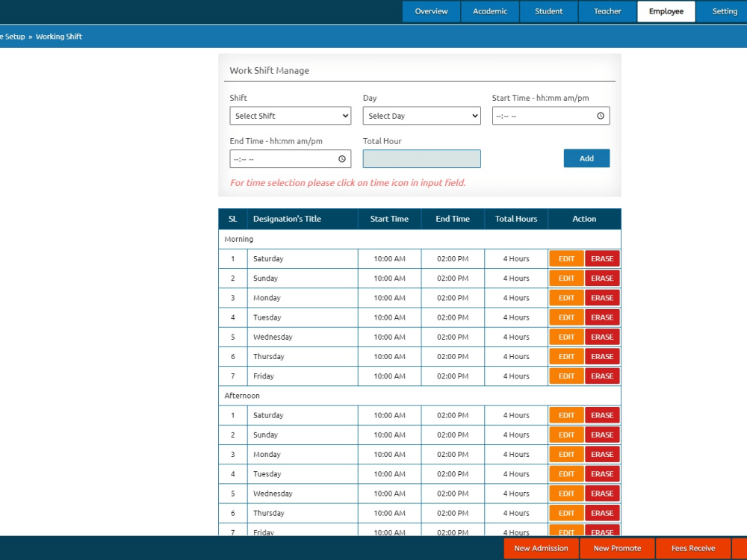Open the Start Time clock picker
747x560 pixels.
coord(601,116)
